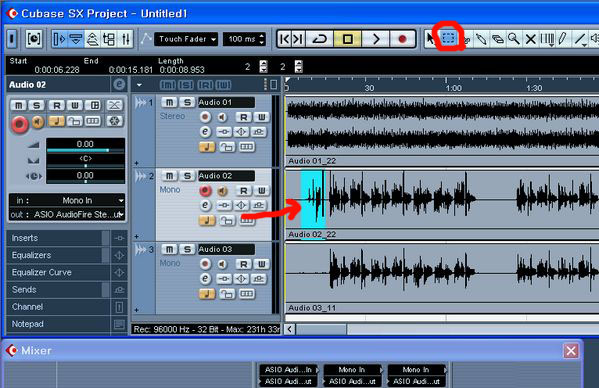599x388 pixels.
Task: Mute the Audio 01 track
Action: [x=169, y=102]
